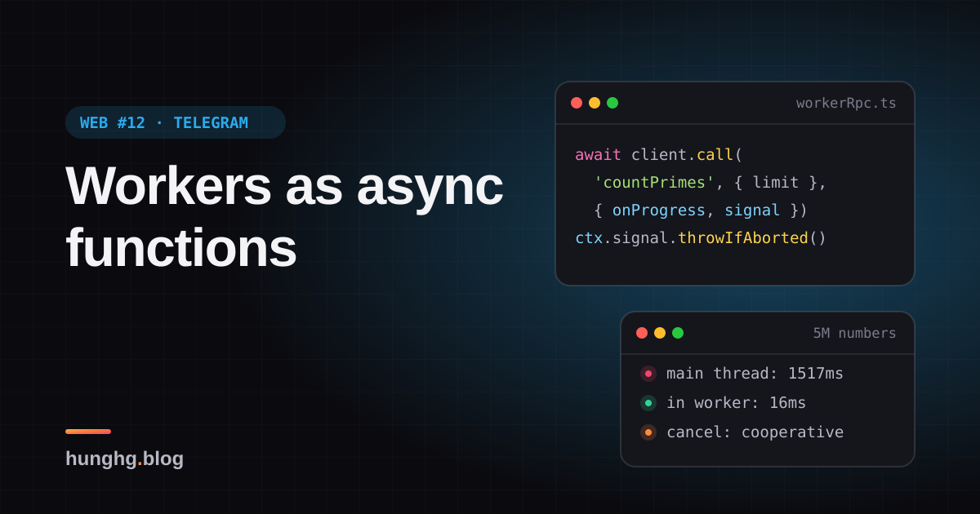Click the pink bullet beside main thread
Viewport: 980px width, 514px height.
point(648,374)
